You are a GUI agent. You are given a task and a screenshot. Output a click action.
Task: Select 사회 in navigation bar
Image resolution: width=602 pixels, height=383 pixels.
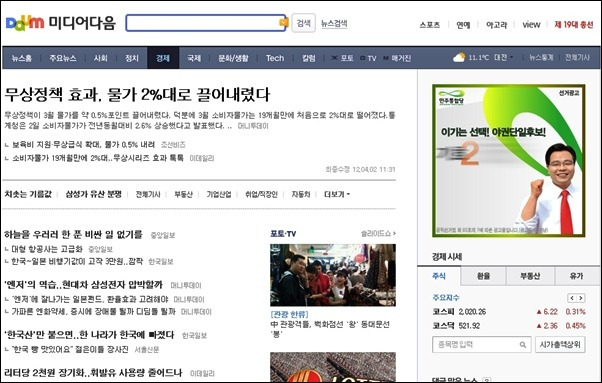(101, 58)
